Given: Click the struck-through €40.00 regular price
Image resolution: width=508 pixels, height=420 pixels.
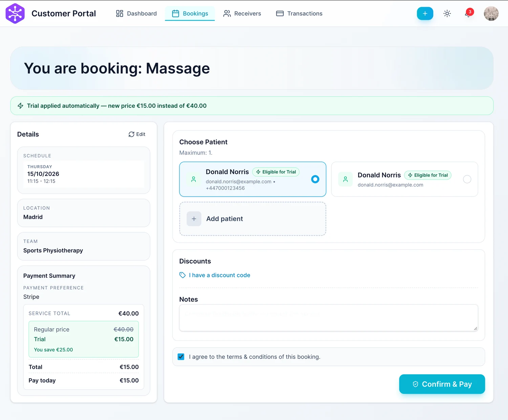Looking at the screenshot, I should [x=123, y=329].
